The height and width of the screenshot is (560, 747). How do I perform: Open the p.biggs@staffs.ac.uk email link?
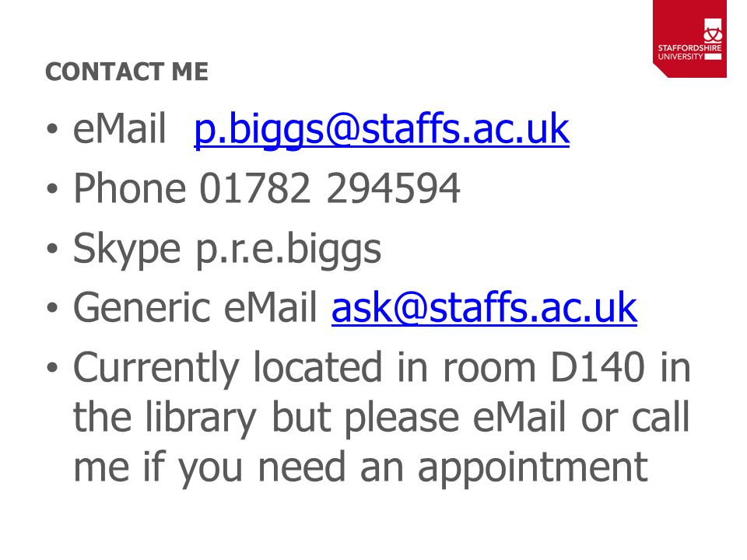[x=381, y=129]
